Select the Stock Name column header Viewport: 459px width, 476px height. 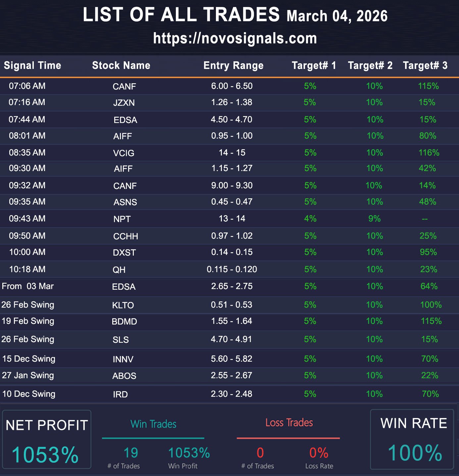tap(121, 65)
